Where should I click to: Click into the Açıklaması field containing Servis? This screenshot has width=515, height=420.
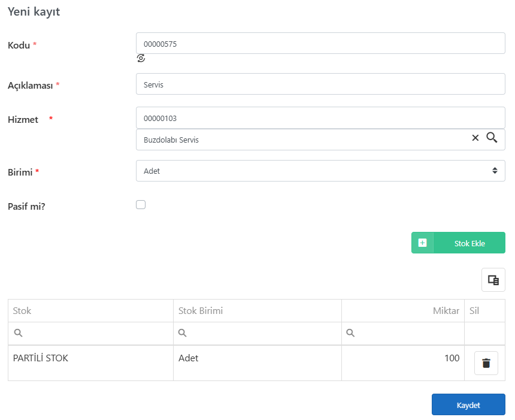[320, 84]
